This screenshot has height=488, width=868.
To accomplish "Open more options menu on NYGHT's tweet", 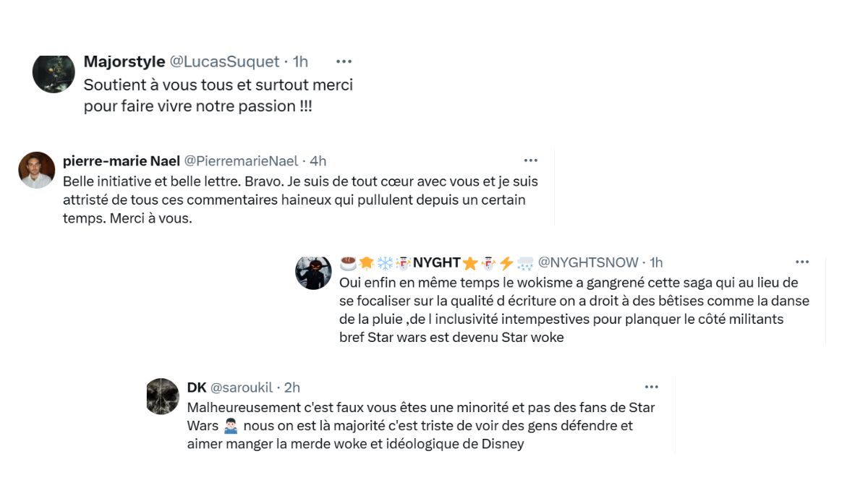I will point(802,262).
